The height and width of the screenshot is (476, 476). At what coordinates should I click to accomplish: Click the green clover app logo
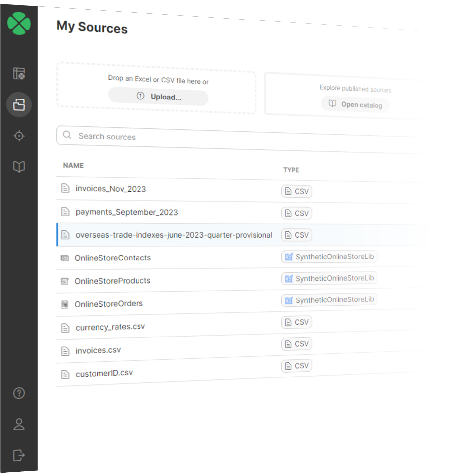pyautogui.click(x=19, y=23)
